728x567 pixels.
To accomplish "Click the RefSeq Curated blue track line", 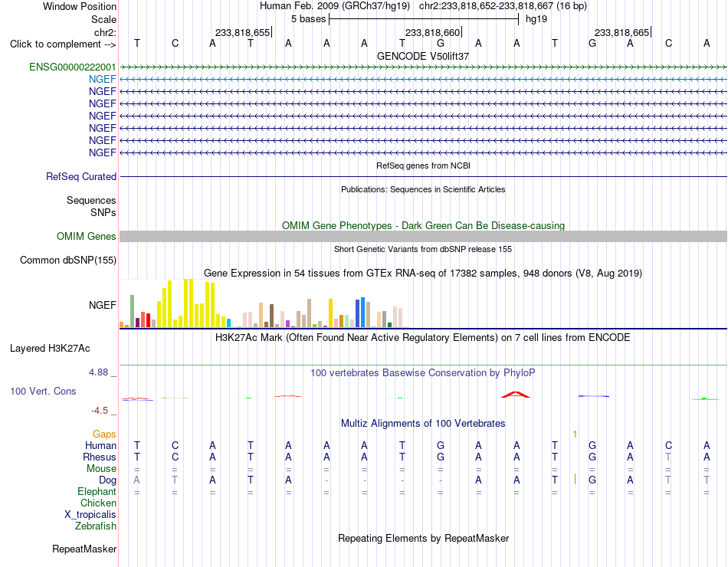I will coord(423,176).
